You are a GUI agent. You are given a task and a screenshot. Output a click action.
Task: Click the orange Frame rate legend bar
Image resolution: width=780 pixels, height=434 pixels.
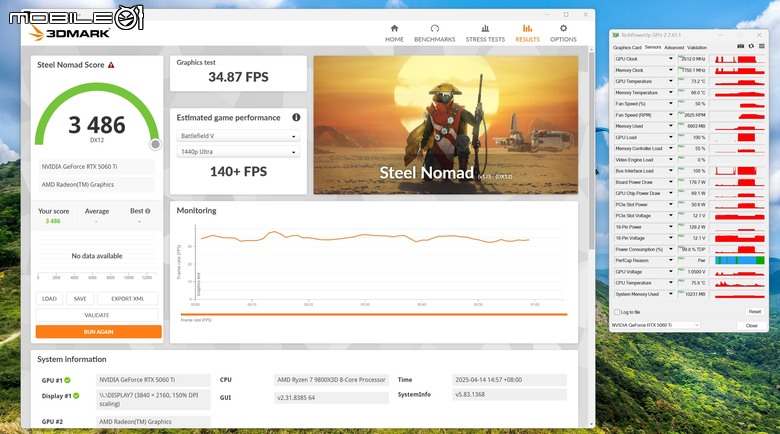coord(374,314)
